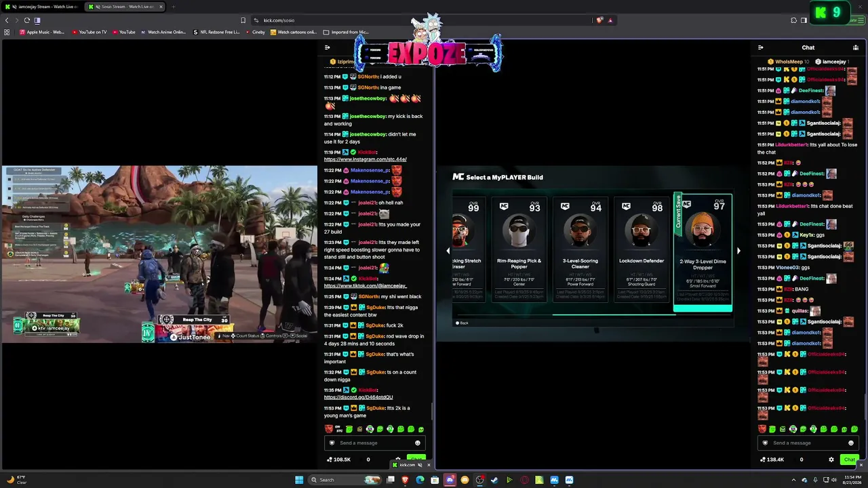The image size is (868, 488).
Task: Click the kick.com/sosio address bar
Action: coord(420,20)
